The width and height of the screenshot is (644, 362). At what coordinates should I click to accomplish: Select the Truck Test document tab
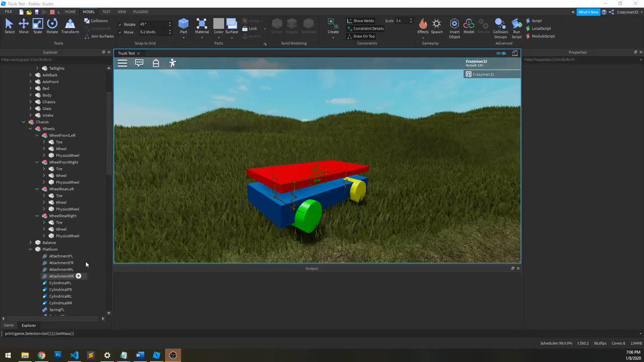point(127,54)
